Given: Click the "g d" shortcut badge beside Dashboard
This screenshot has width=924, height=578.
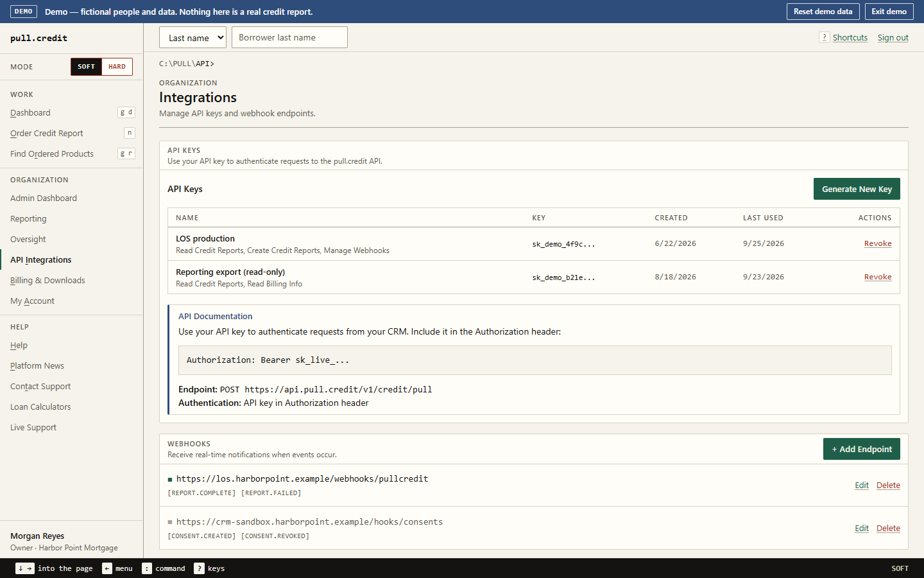Looking at the screenshot, I should tap(126, 112).
